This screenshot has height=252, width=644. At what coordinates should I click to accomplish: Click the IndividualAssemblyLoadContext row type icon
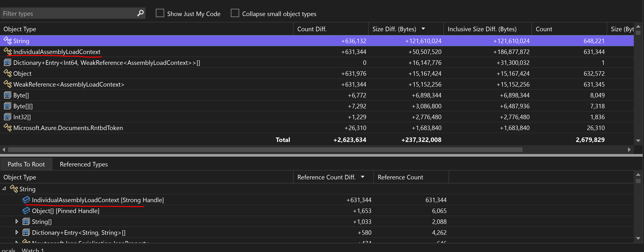(8, 51)
